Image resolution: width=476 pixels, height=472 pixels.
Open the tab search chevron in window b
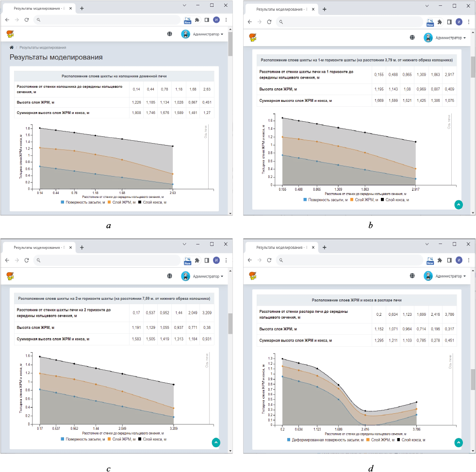(x=427, y=6)
